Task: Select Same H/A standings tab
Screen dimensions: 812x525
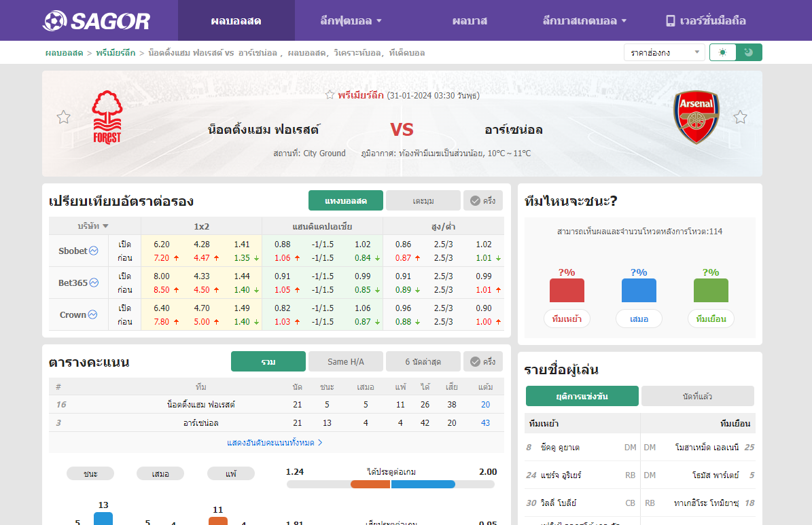Action: pos(345,361)
